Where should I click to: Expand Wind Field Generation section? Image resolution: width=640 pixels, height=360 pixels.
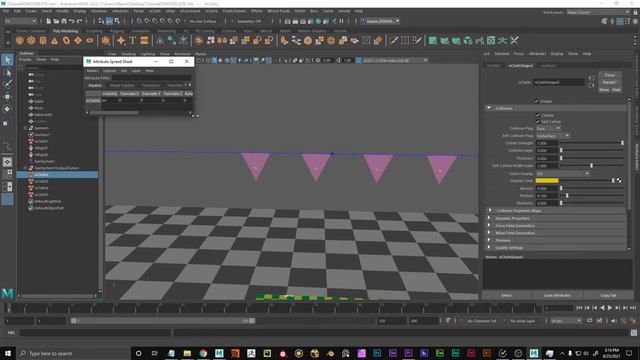(490, 233)
